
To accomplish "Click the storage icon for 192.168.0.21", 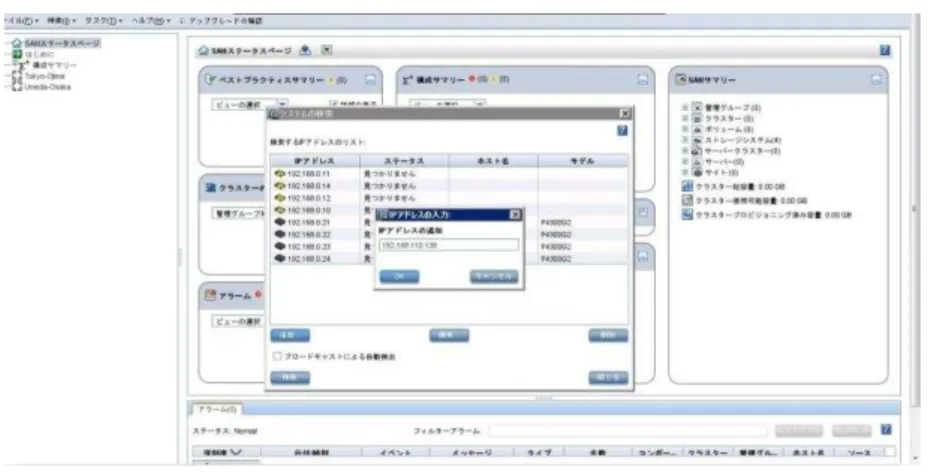I will 280,222.
